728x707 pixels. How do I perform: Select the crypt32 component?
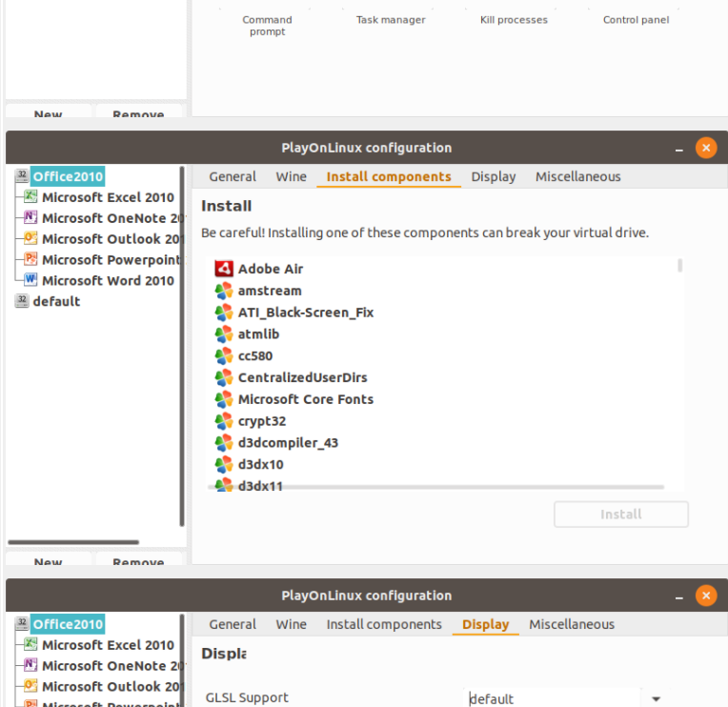tap(262, 421)
